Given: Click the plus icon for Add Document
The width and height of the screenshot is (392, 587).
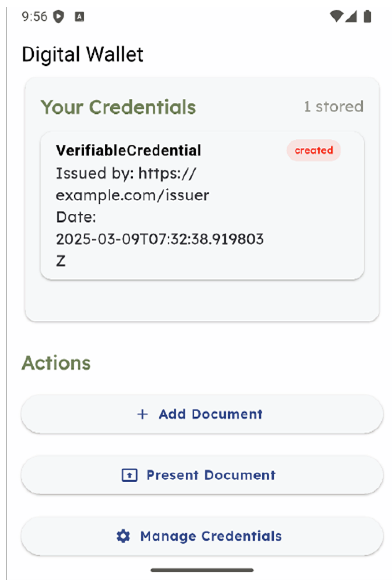Looking at the screenshot, I should pos(142,414).
